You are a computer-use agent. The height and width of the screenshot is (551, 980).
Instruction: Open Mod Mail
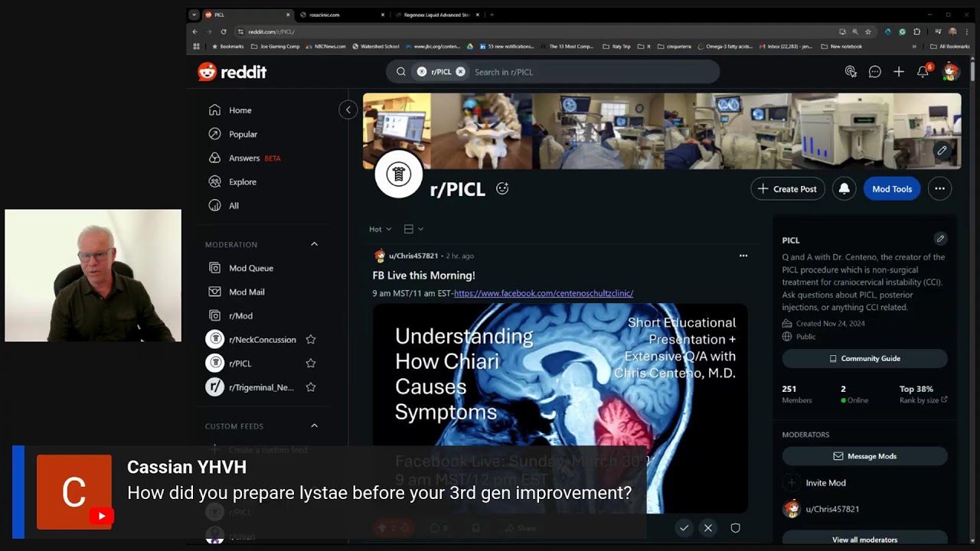247,292
